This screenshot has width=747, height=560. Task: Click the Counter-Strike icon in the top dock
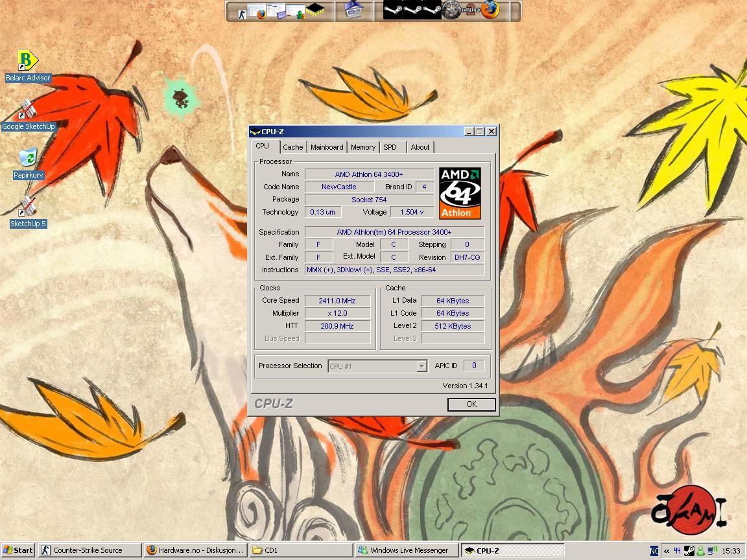[x=242, y=15]
